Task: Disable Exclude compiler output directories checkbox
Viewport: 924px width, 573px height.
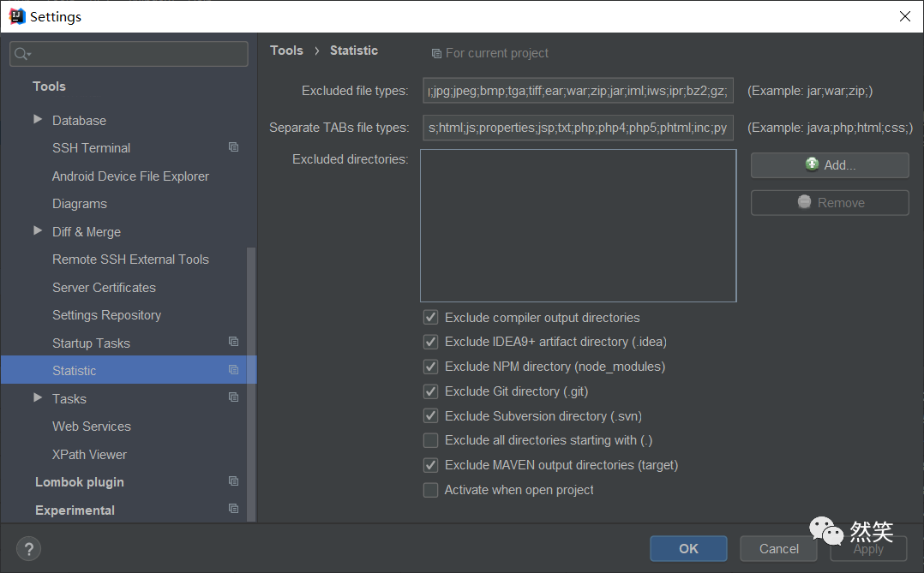Action: (x=430, y=318)
